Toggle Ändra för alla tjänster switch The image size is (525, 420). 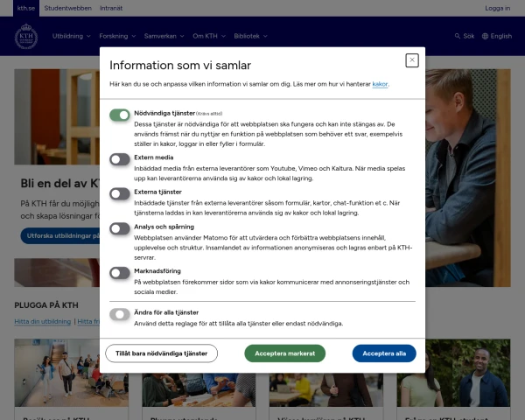pos(120,314)
